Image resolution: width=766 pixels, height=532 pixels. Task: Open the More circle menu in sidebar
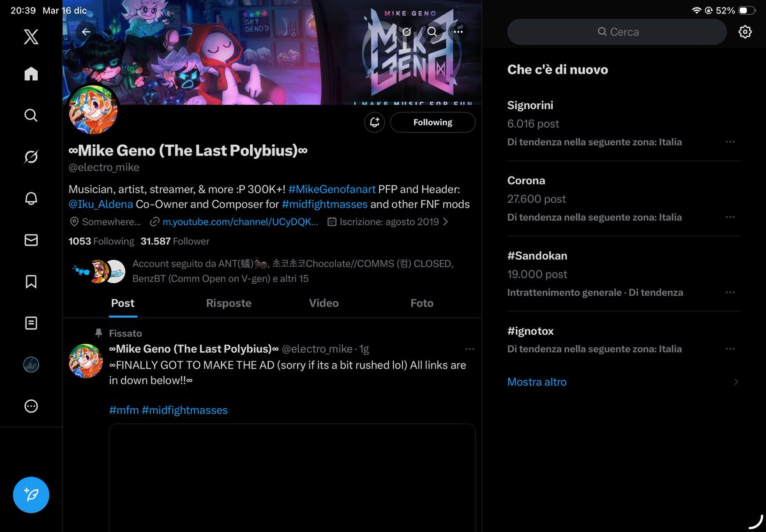click(x=31, y=406)
